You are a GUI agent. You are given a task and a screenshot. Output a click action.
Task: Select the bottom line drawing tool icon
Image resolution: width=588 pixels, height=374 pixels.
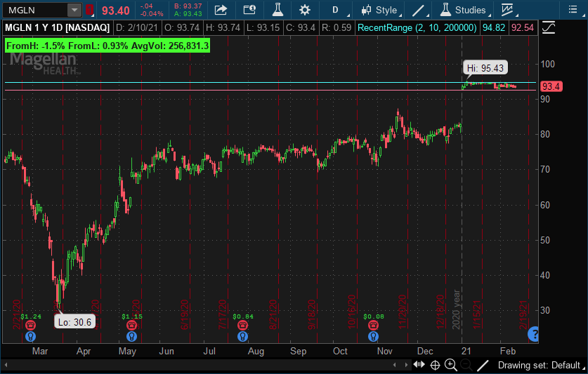coord(483,365)
